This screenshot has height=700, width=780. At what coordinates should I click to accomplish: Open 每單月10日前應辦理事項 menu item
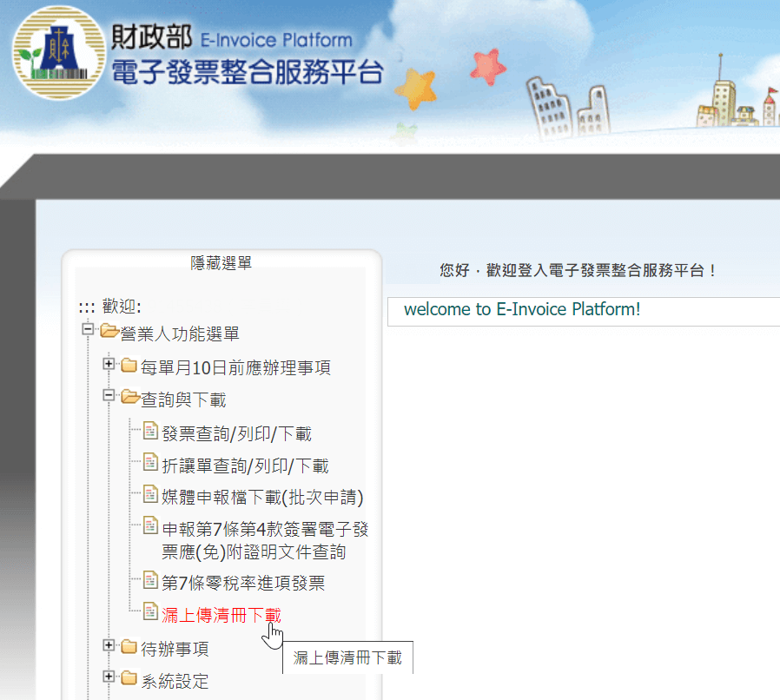click(x=235, y=367)
